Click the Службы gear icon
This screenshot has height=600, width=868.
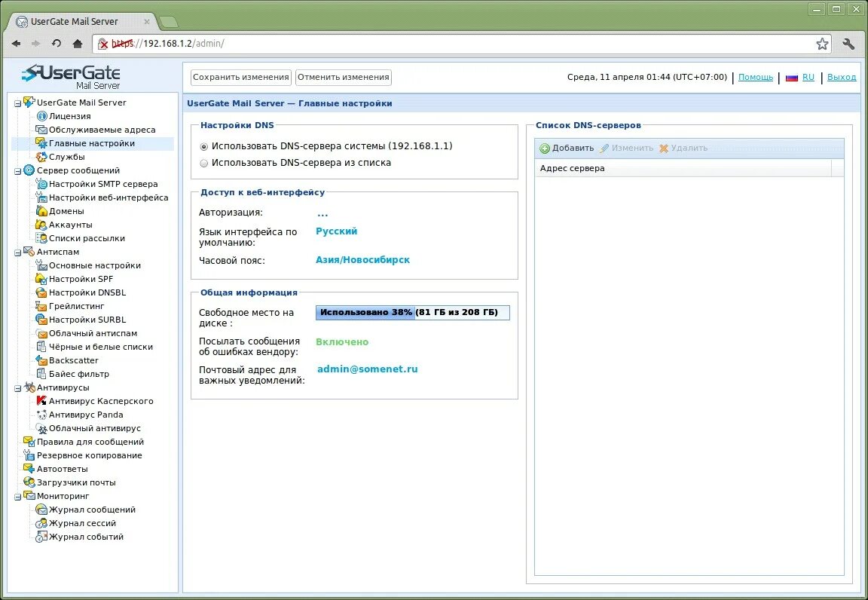41,157
